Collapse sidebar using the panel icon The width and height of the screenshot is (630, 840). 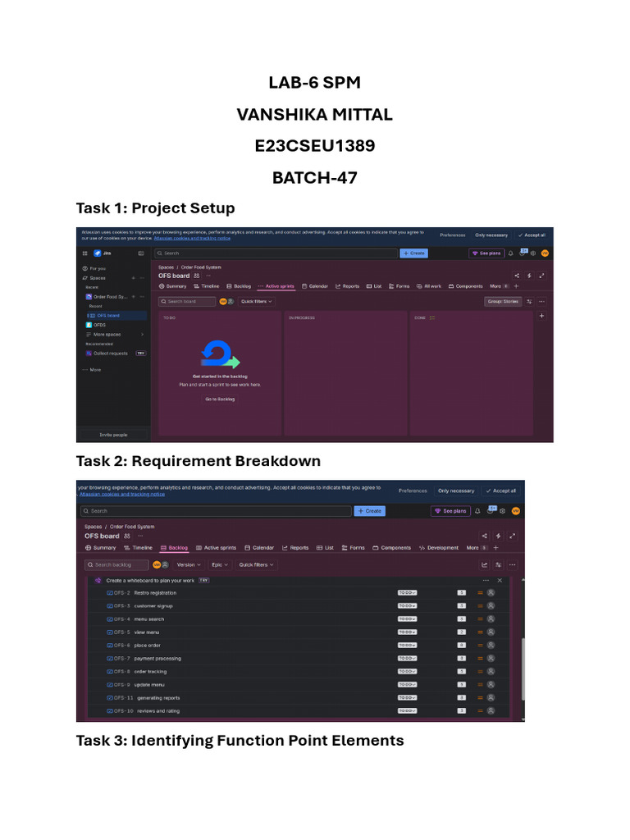(141, 253)
